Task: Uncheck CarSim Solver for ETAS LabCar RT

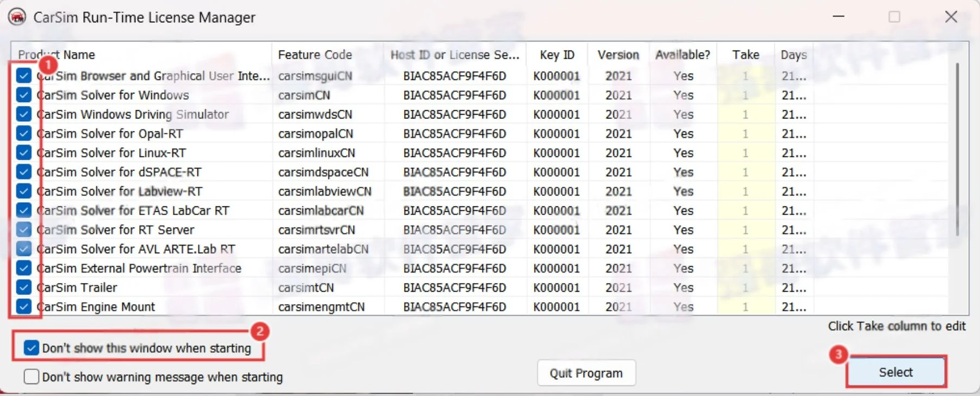Action: 23,210
